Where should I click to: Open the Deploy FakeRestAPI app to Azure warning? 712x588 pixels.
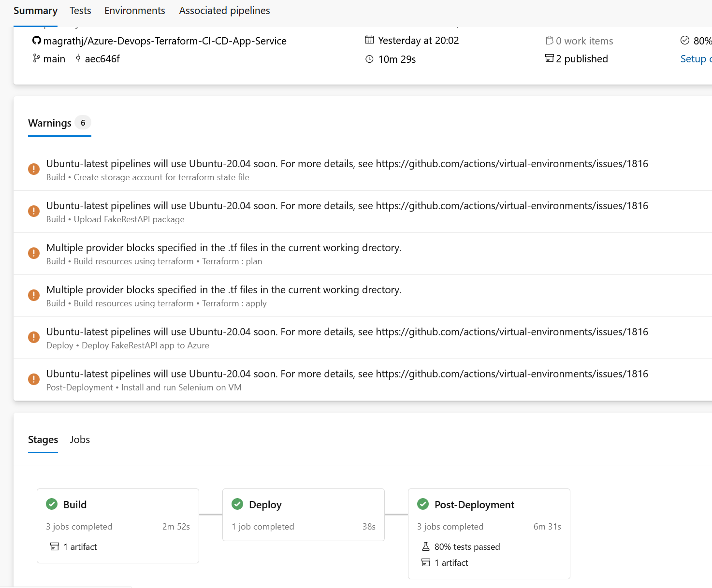363,338
